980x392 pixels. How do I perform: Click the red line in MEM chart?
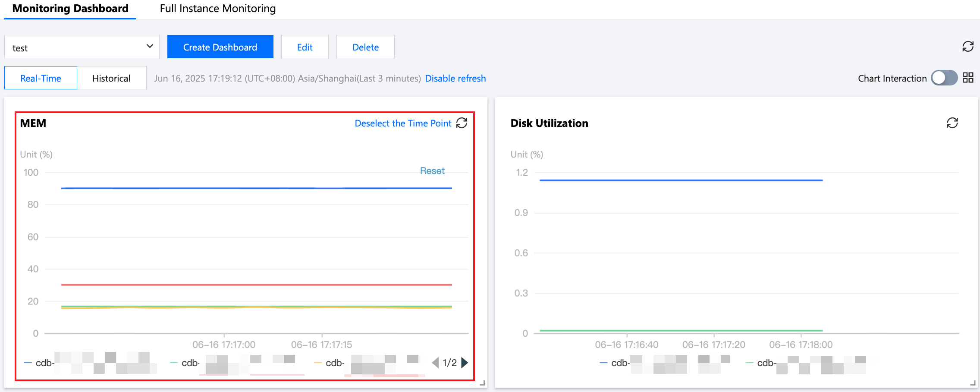click(x=256, y=285)
